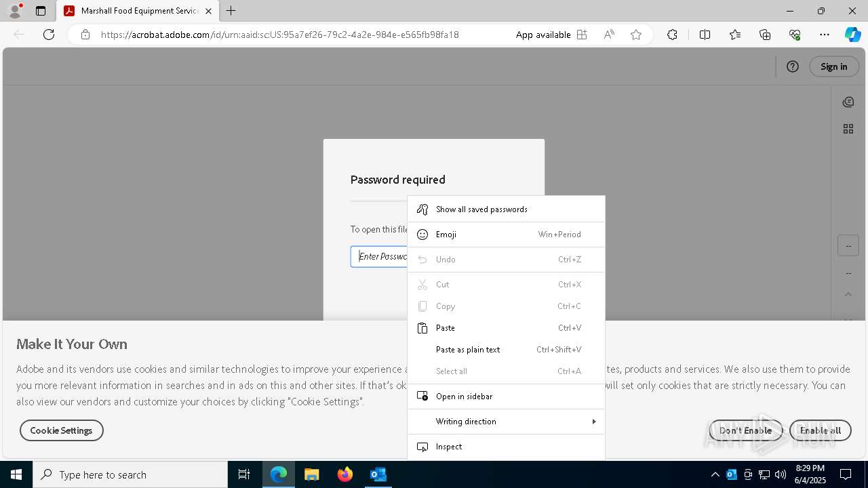Open Task View on taskbar
This screenshot has width=868, height=488.
(x=244, y=474)
